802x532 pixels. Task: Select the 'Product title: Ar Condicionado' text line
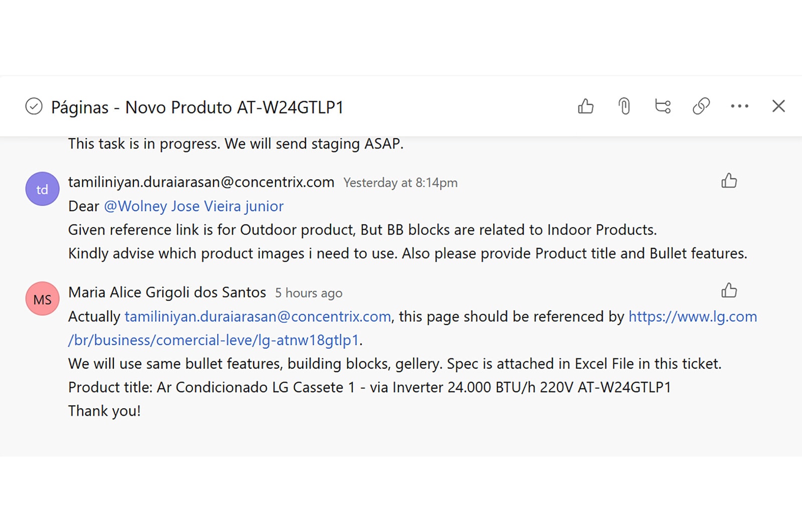[369, 387]
